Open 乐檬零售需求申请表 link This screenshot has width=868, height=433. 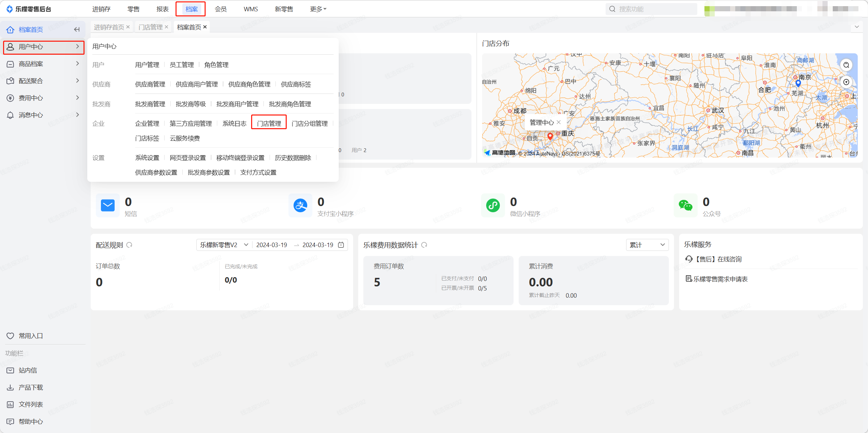717,279
